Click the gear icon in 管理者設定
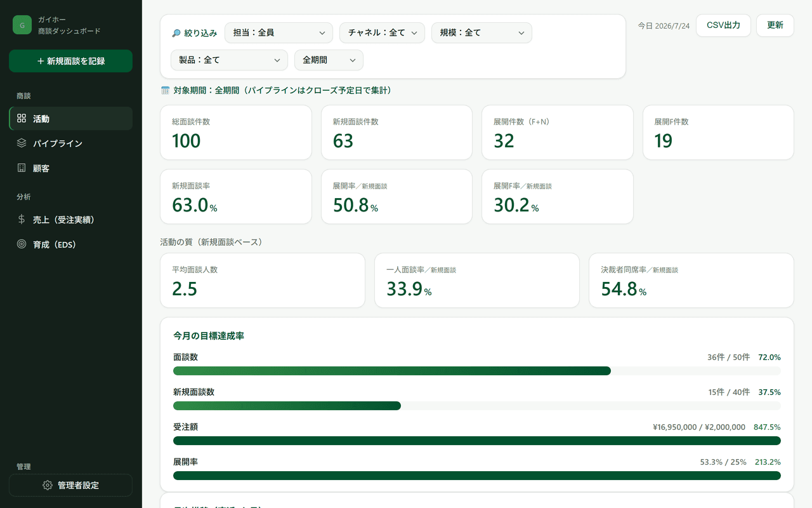Screen dimensions: 812x508 click(48, 485)
